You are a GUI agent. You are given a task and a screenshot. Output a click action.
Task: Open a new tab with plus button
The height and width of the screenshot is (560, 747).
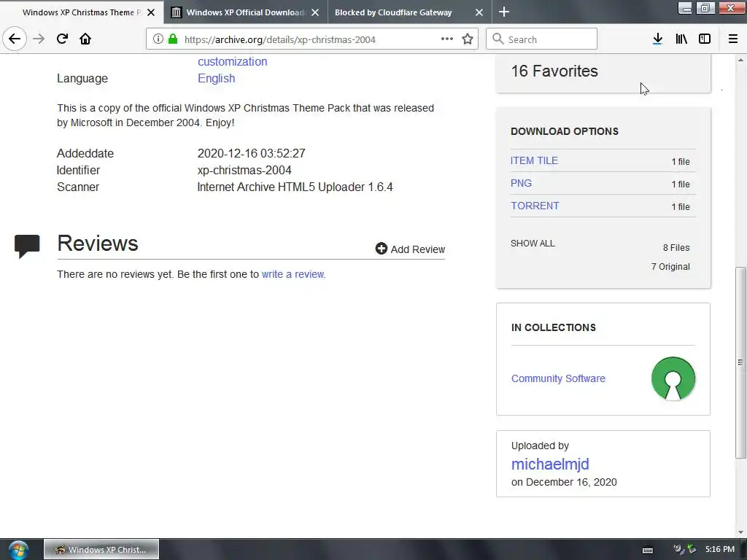pos(503,12)
